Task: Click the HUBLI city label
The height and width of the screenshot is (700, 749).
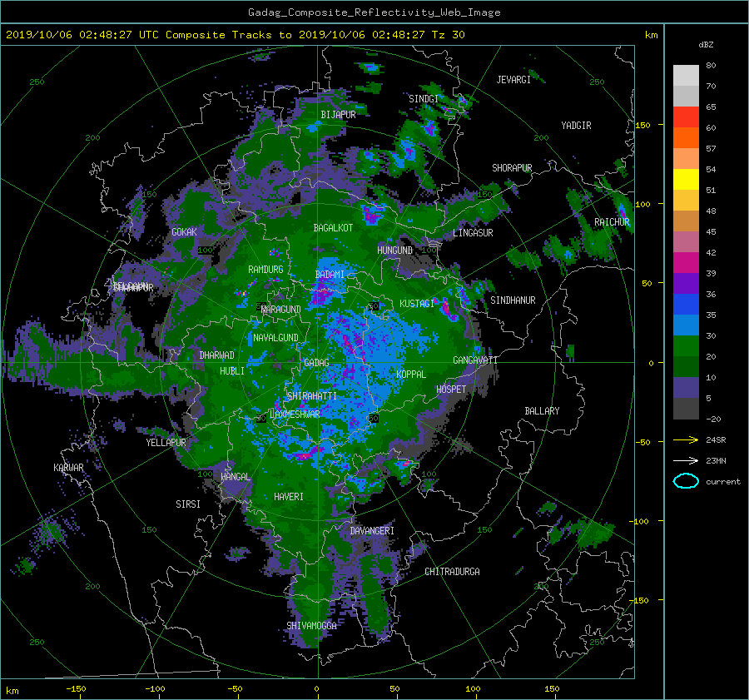Action: [232, 370]
